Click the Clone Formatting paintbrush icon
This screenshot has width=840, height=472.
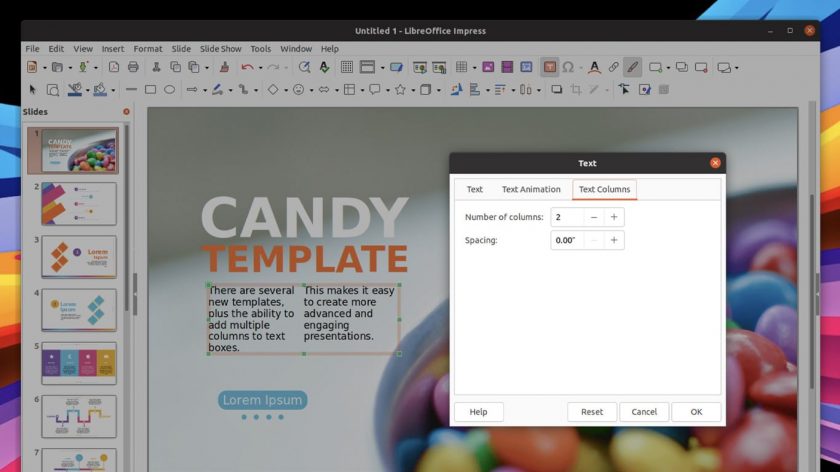(x=224, y=67)
